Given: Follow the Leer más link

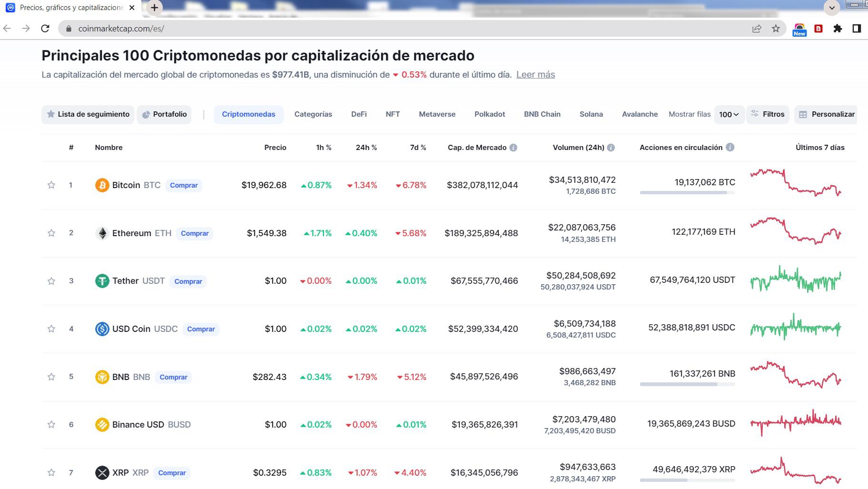Looking at the screenshot, I should 536,75.
